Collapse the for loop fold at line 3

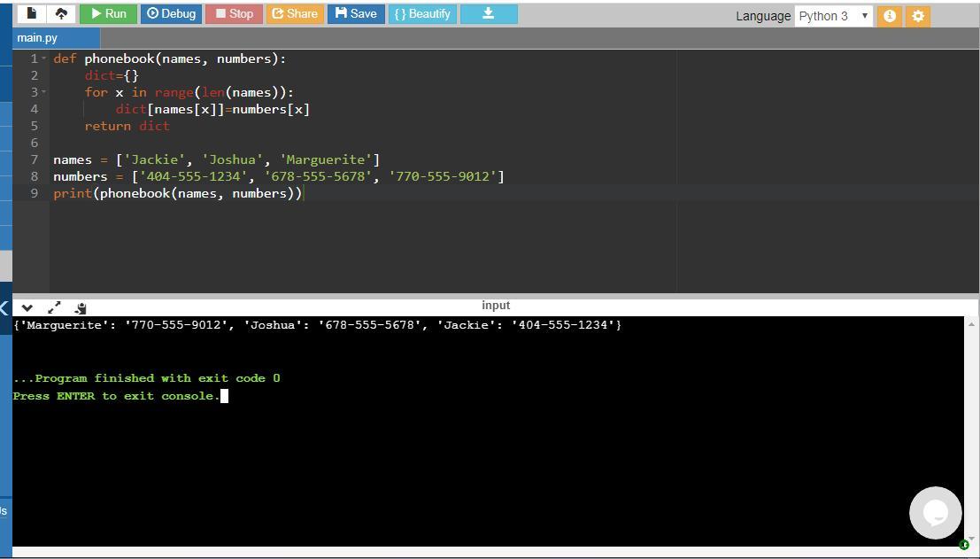(43, 92)
